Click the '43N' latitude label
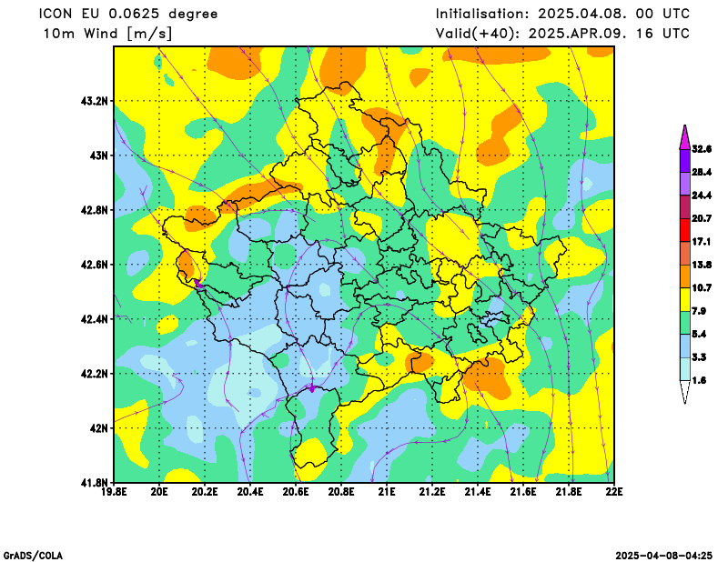 (x=98, y=156)
